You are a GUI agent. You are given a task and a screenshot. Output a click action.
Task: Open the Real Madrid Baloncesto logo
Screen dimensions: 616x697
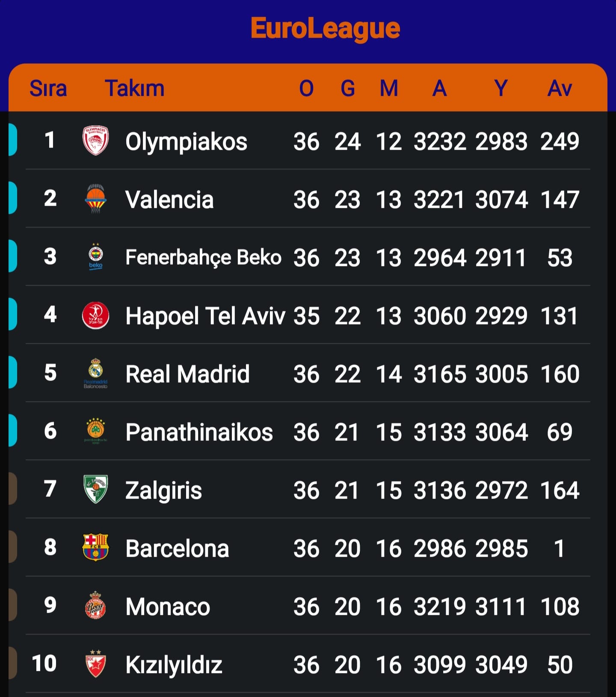[95, 374]
